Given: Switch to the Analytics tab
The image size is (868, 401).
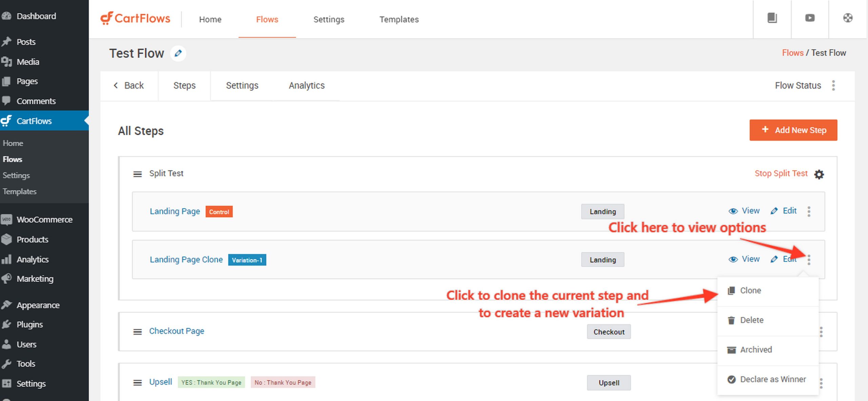Looking at the screenshot, I should coord(306,86).
